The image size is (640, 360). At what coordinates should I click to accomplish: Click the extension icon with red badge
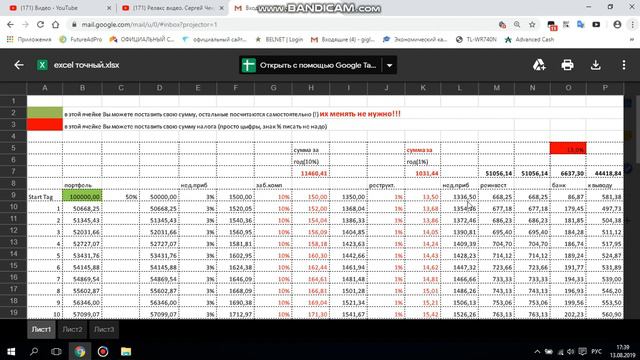551,25
